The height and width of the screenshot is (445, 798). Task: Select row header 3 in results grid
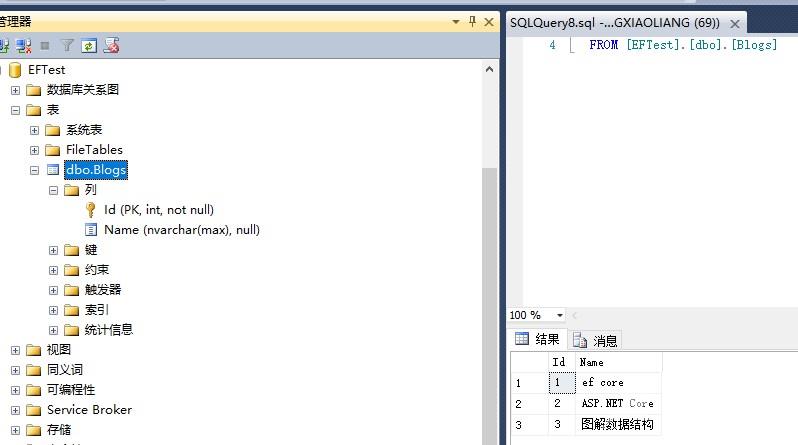[529, 425]
